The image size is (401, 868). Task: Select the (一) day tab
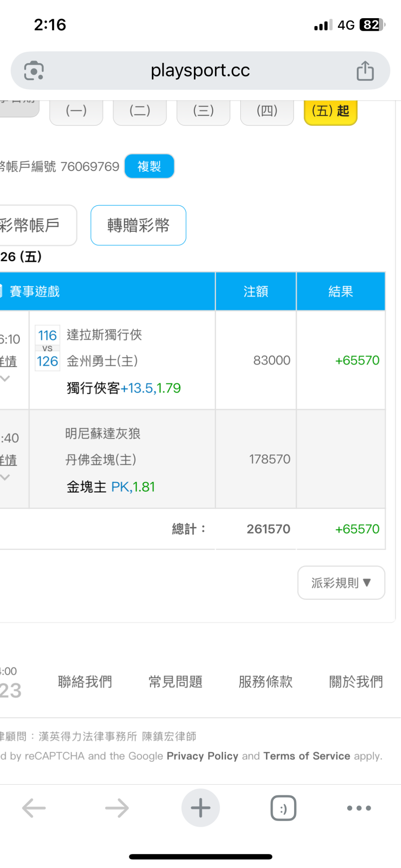tap(76, 111)
